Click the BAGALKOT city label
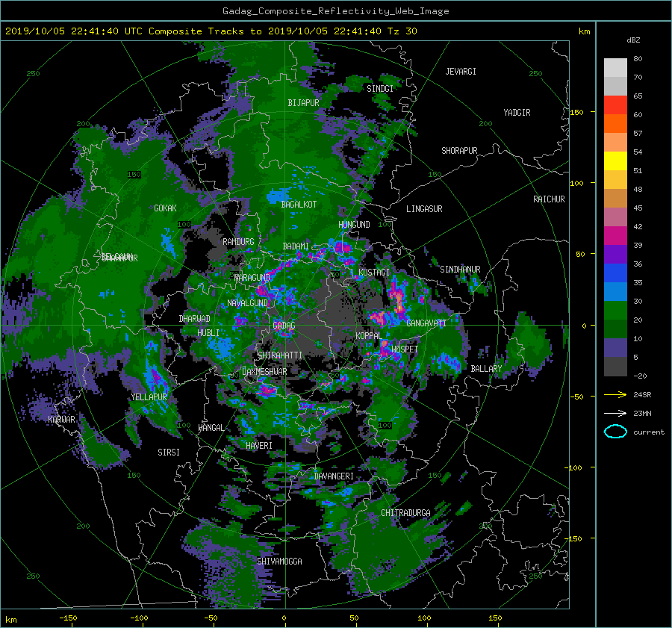Image resolution: width=672 pixels, height=628 pixels. tap(299, 205)
